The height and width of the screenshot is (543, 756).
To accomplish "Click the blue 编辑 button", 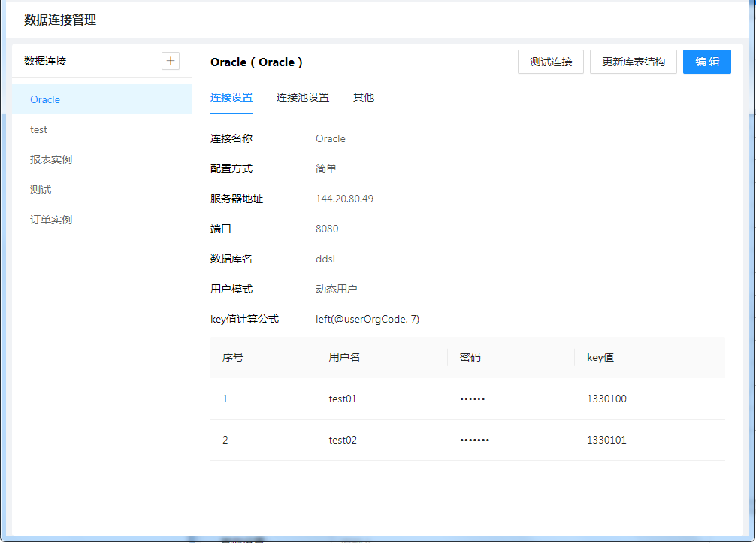I will point(706,62).
